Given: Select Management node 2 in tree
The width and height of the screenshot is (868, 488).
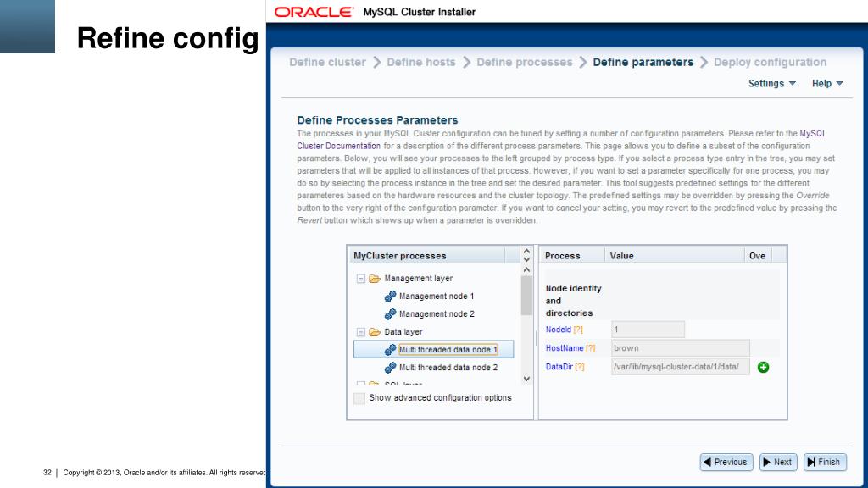Looking at the screenshot, I should (437, 314).
